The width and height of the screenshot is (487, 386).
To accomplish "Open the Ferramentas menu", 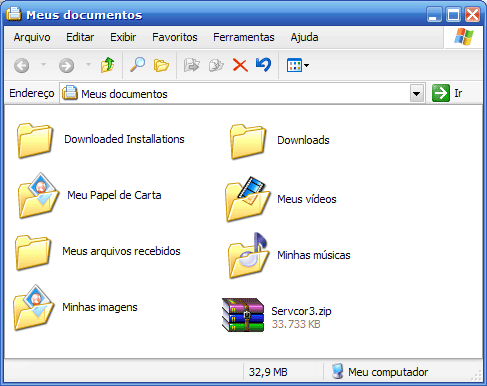I will coord(244,37).
